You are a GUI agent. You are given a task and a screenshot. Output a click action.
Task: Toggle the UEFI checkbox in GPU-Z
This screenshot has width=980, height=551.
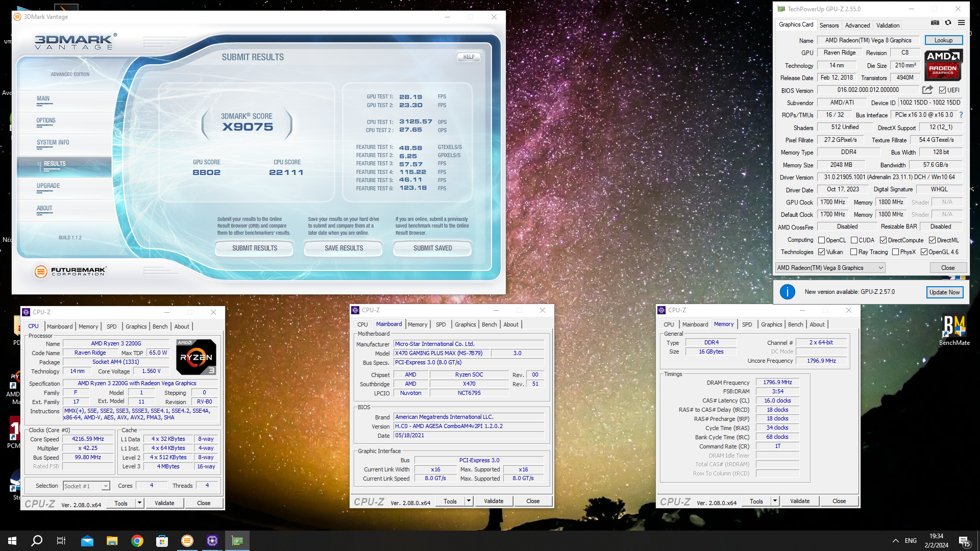(x=942, y=90)
